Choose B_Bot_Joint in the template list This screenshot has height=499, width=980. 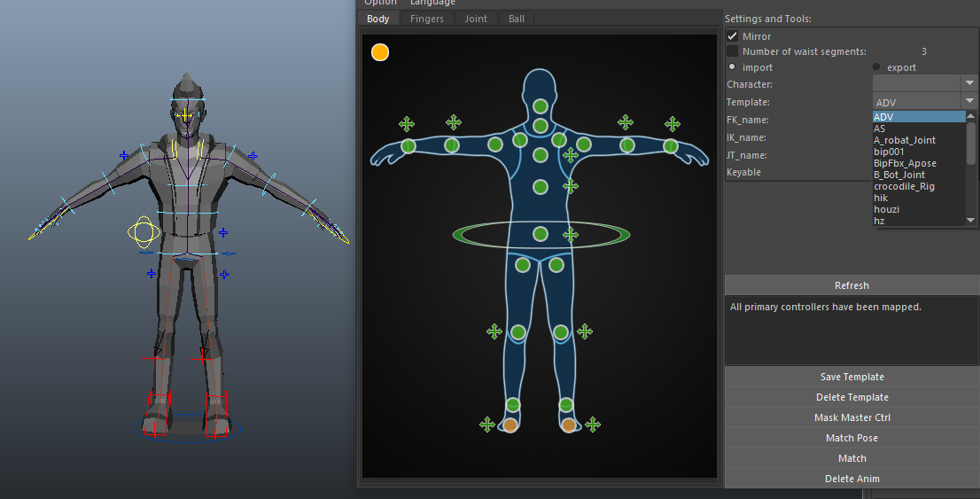pyautogui.click(x=919, y=175)
